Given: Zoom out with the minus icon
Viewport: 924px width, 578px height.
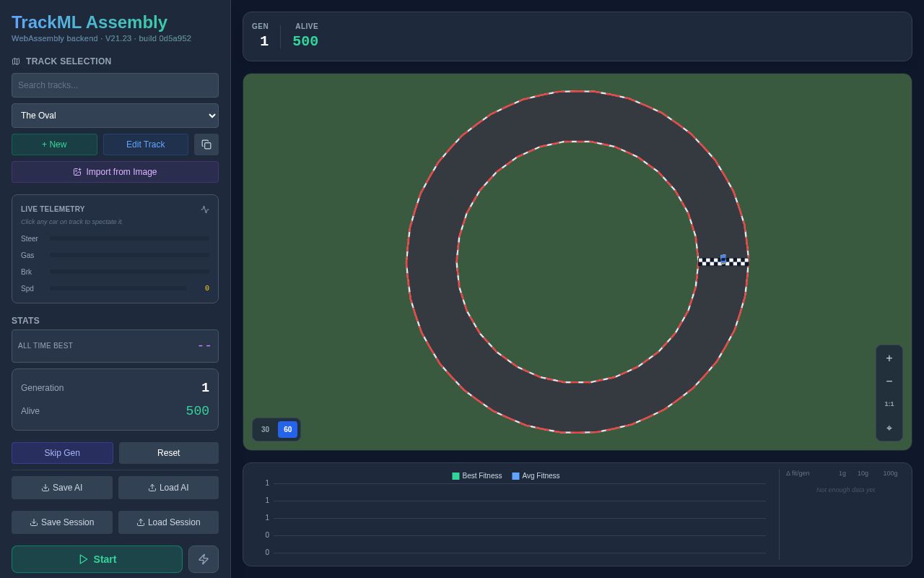Looking at the screenshot, I should [889, 381].
